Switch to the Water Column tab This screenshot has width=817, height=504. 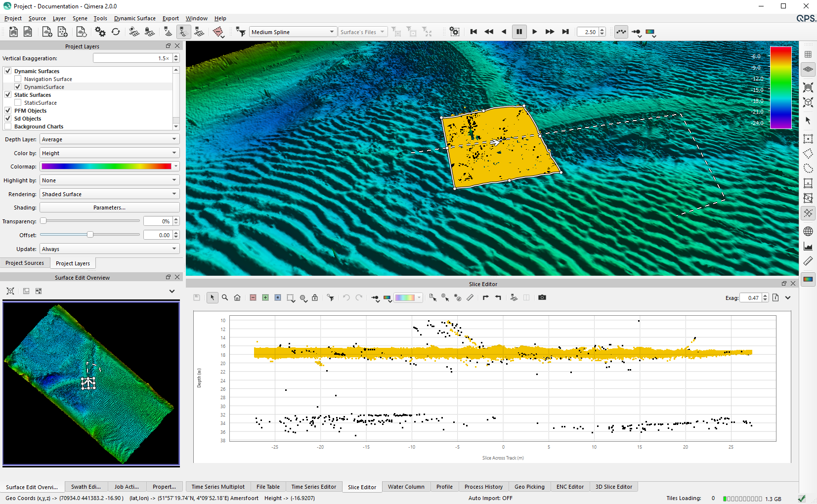point(406,487)
